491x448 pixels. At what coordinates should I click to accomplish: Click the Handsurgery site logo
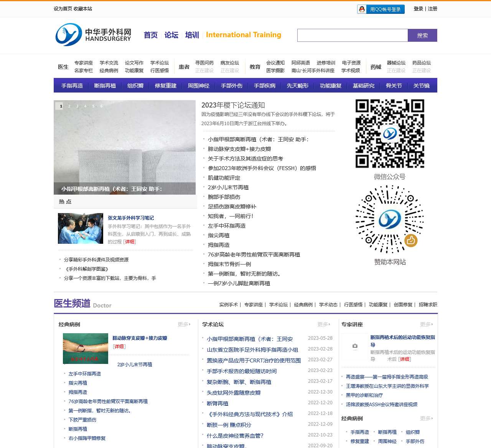(93, 35)
